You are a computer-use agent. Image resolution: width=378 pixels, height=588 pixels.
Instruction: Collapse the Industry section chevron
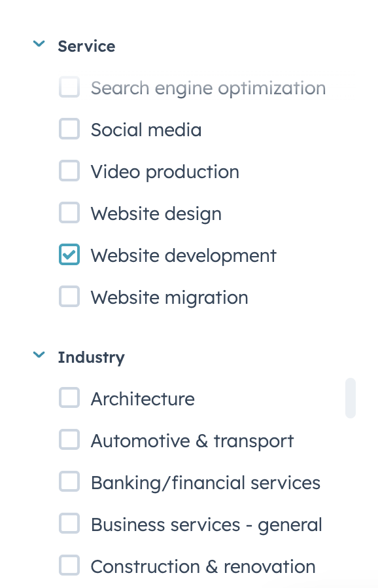39,354
